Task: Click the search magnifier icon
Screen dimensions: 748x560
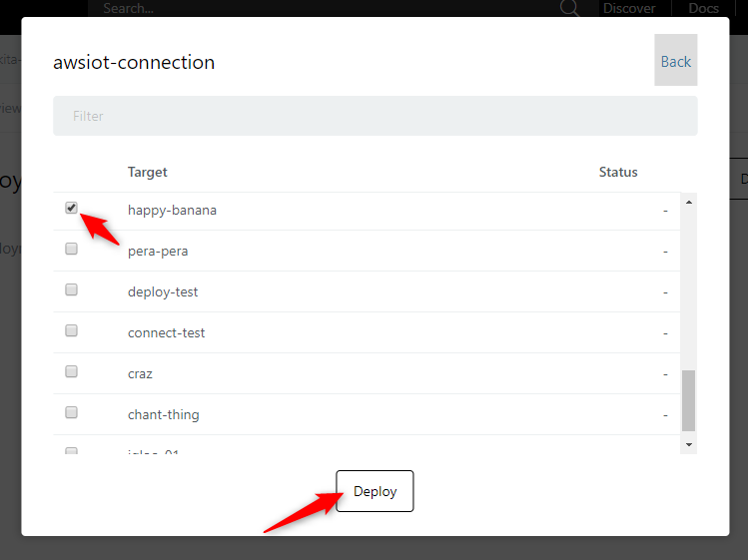Action: 569,8
